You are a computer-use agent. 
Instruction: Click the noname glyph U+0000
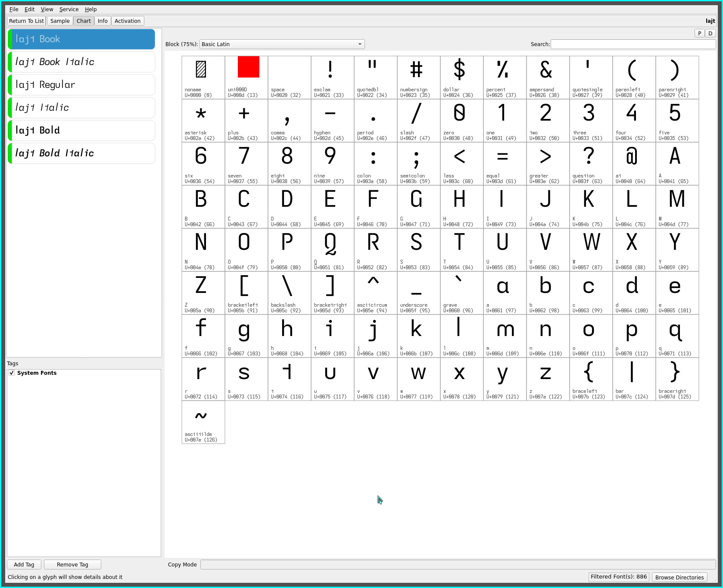203,78
